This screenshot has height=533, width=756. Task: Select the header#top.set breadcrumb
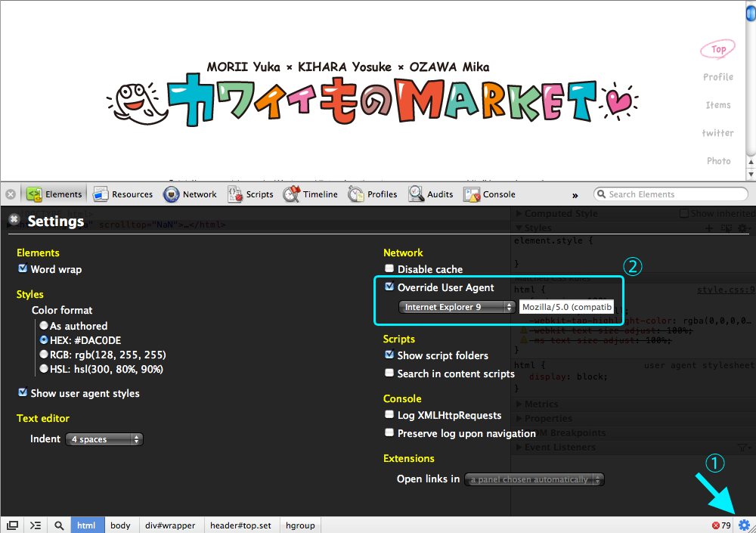[240, 525]
